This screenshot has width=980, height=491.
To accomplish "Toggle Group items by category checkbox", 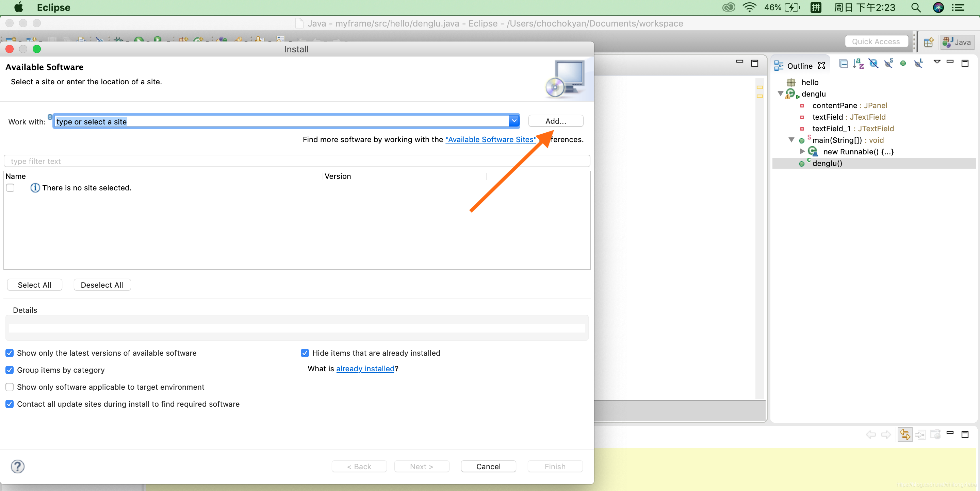I will coord(10,370).
